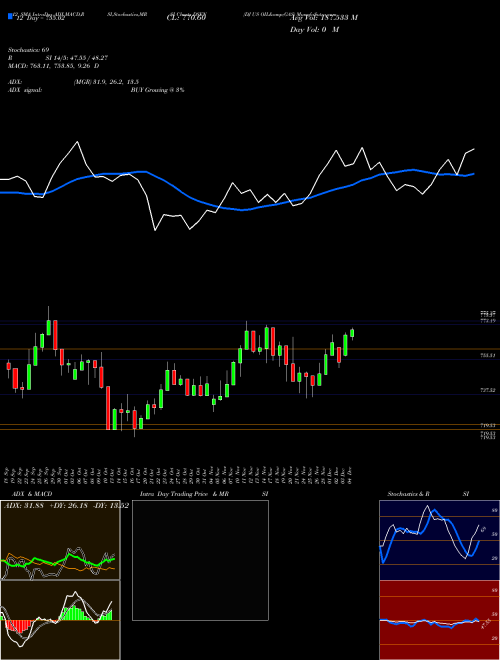Click the 'Stochastics & R' panel title
500x660 pixels.
(x=409, y=494)
